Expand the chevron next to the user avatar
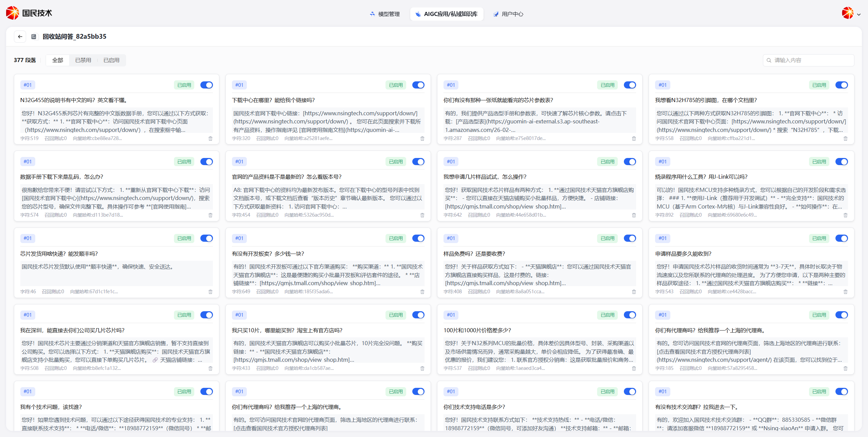868x437 pixels. point(859,14)
